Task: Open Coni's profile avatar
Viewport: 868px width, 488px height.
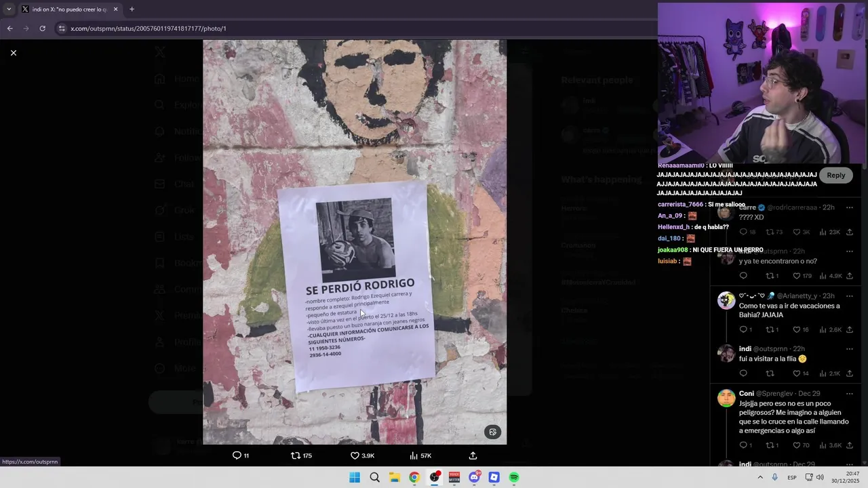Action: point(726,398)
